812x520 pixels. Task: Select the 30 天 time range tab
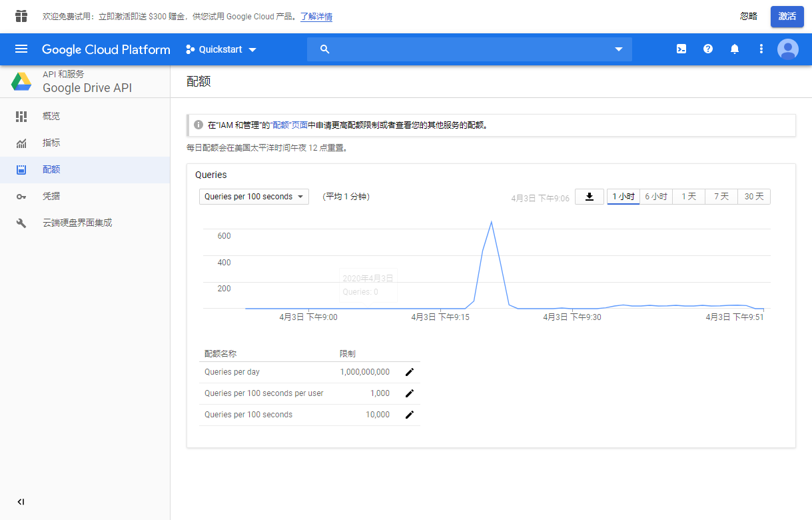tap(754, 197)
